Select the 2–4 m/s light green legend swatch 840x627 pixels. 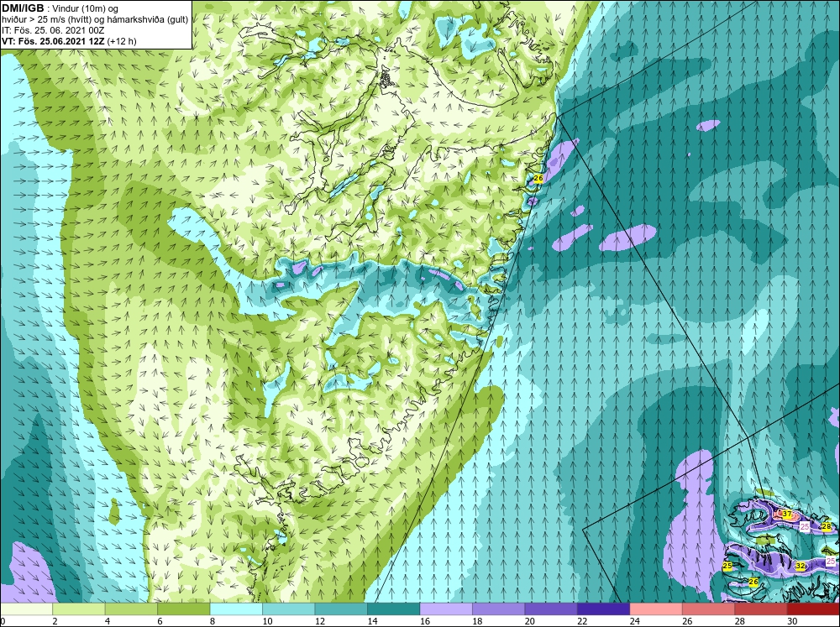(79, 609)
